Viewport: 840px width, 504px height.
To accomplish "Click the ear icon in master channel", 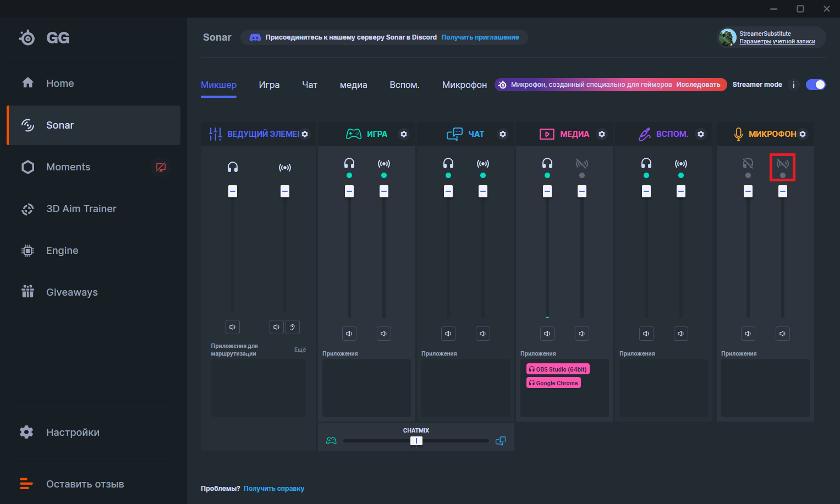I will (293, 327).
